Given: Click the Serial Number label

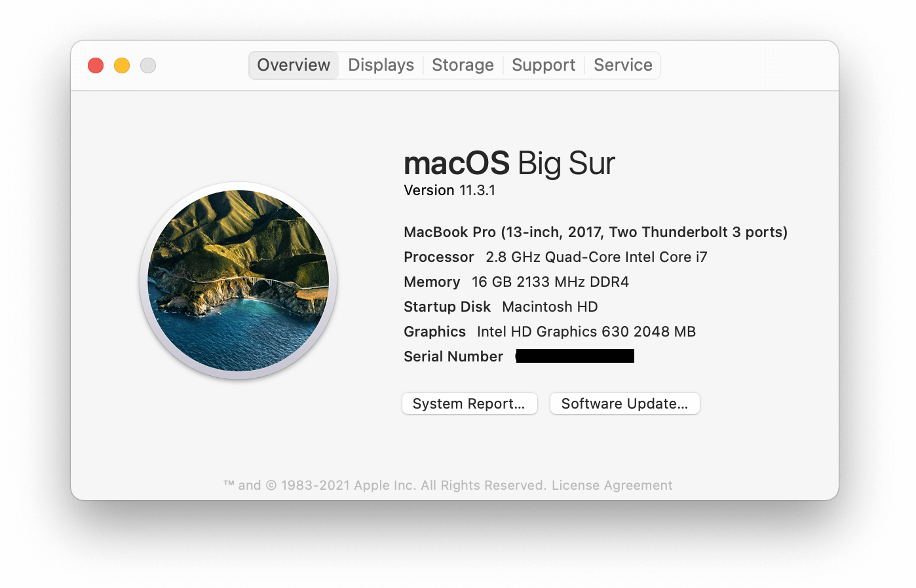Looking at the screenshot, I should point(453,357).
